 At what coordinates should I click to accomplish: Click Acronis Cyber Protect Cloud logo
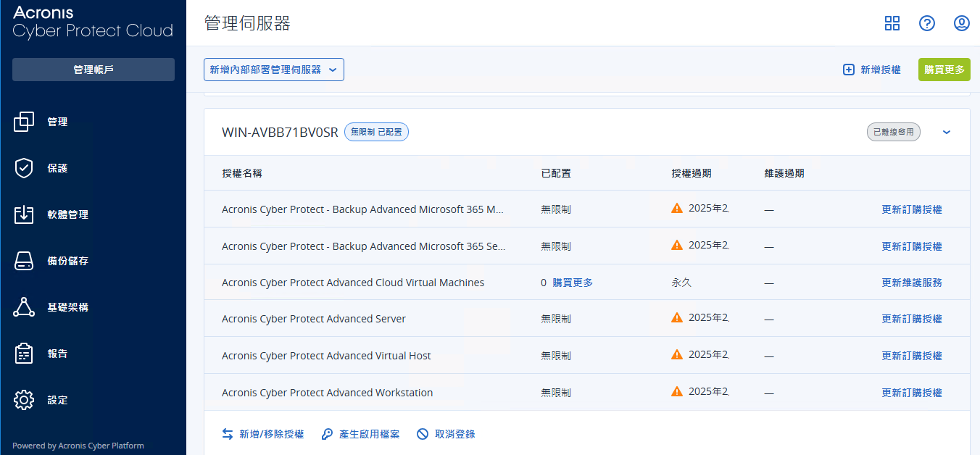point(93,22)
